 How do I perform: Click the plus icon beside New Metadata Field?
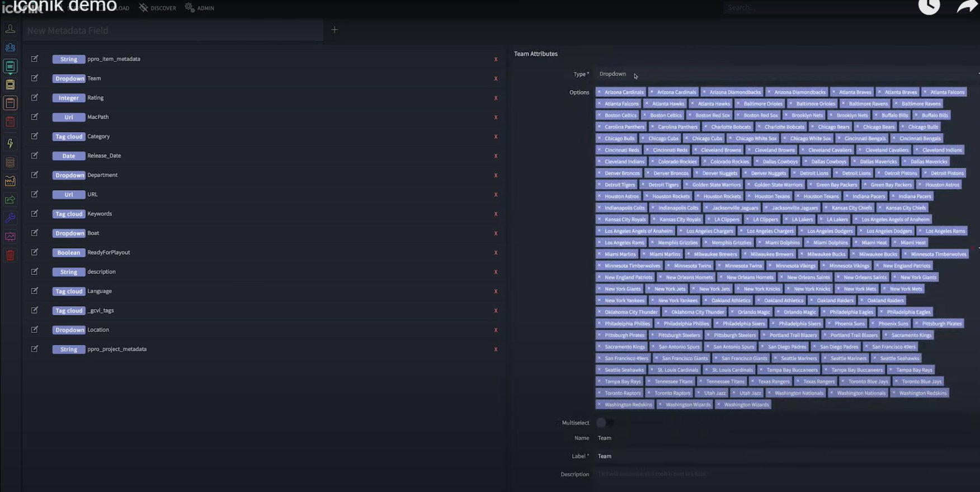click(x=334, y=30)
